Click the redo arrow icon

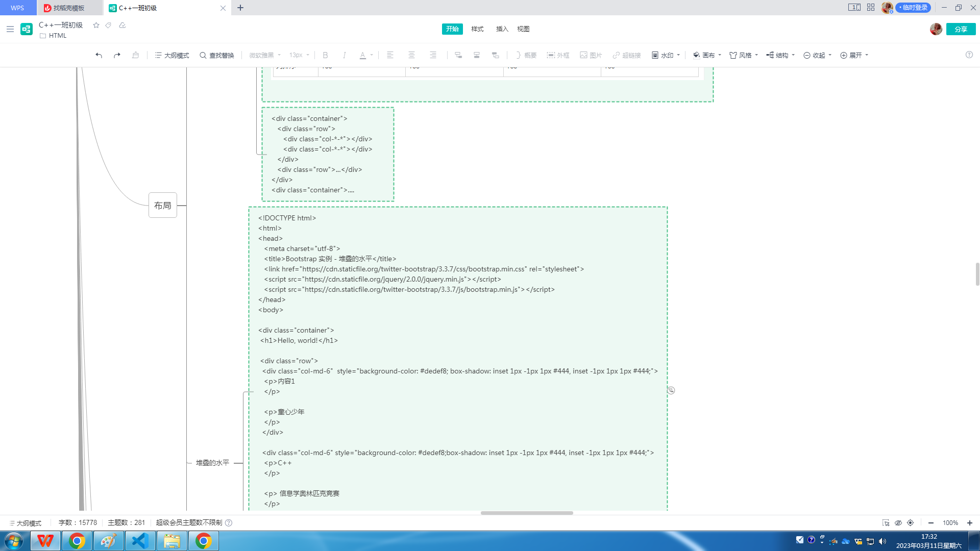pyautogui.click(x=117, y=55)
